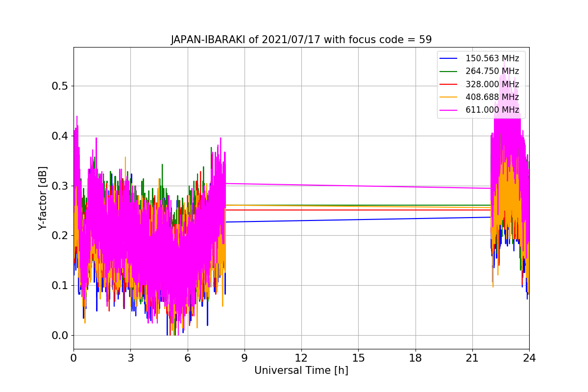Viewport: 588px width, 392px height.
Task: Click the 150.563 MHz legend label
Action: click(x=492, y=58)
